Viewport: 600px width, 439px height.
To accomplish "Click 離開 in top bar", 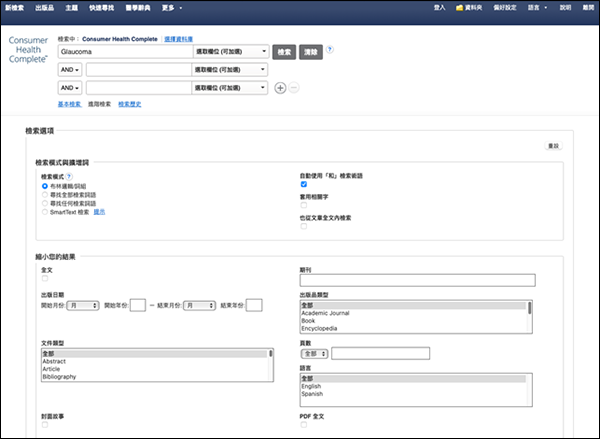I will [588, 8].
